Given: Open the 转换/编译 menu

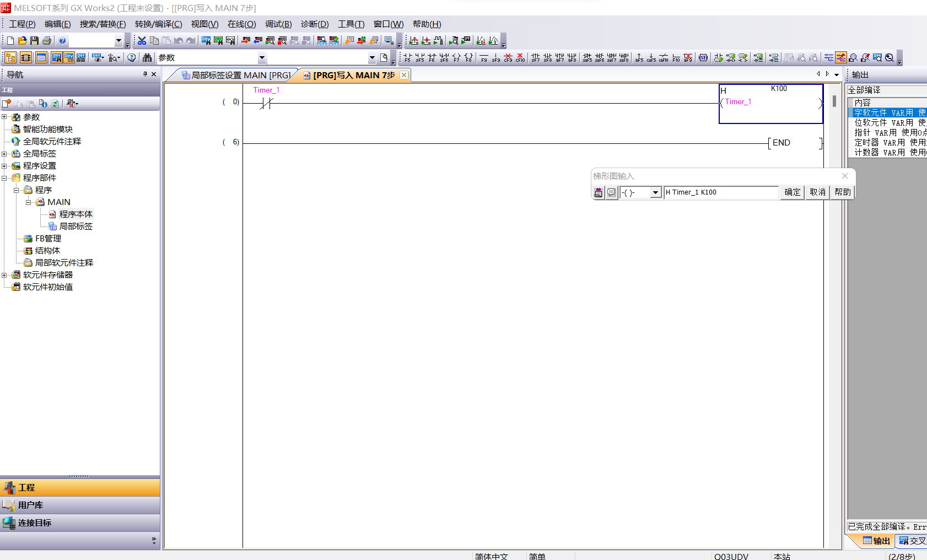Looking at the screenshot, I should pos(158,24).
